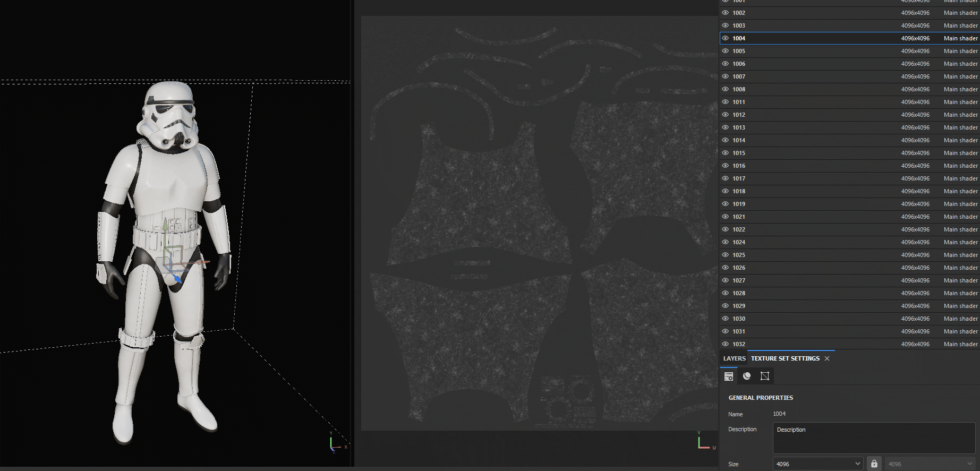Close the Texture Set Settings tab
Screen dimensions: 980x471
coord(827,358)
